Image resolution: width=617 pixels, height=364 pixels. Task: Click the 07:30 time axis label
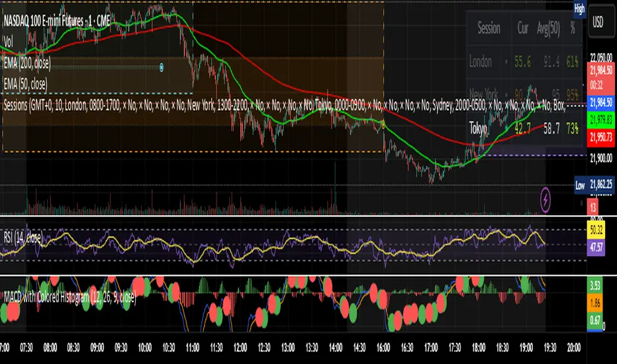[x=26, y=347]
